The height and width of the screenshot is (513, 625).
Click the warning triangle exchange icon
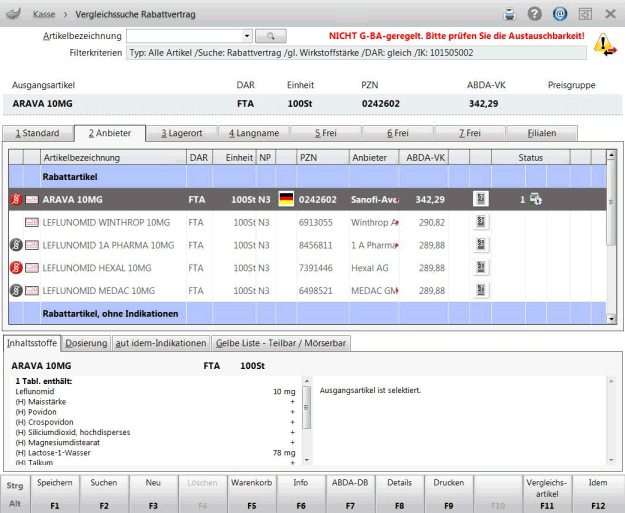click(605, 45)
